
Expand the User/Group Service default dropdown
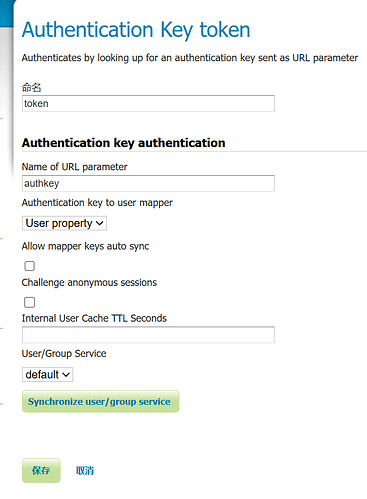click(47, 374)
